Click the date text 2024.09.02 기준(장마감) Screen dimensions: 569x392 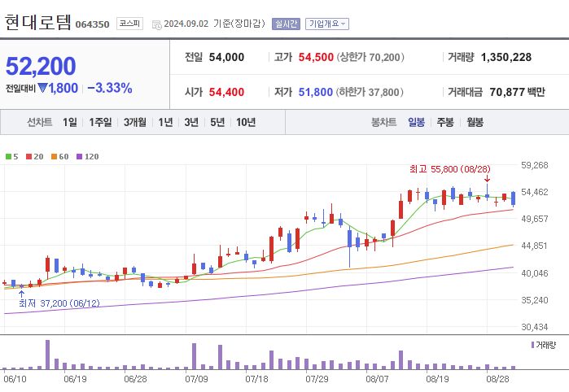(214, 24)
